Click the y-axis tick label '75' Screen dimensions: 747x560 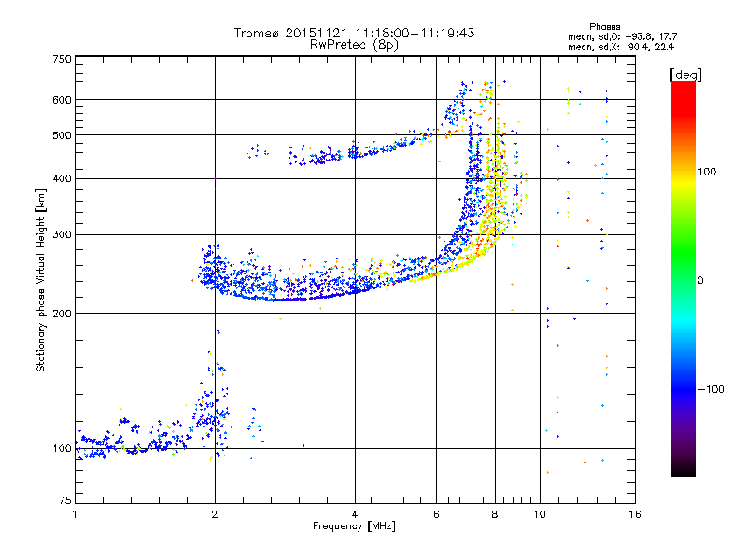pos(65,500)
